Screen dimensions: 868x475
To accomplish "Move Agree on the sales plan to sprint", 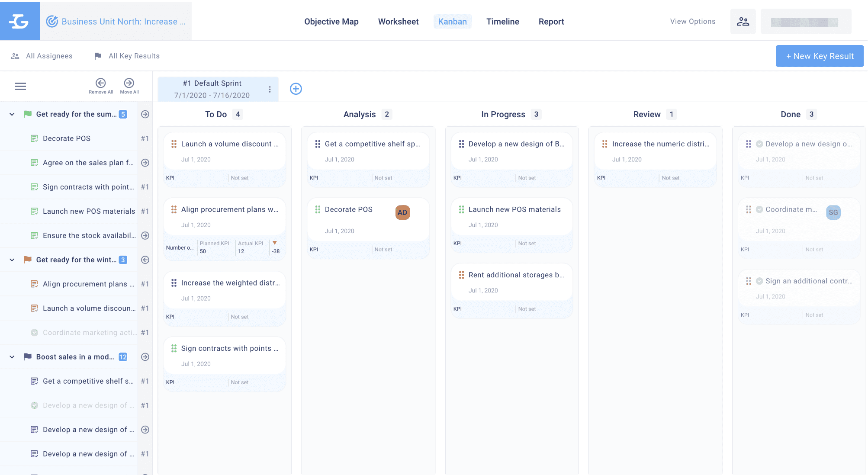I will click(x=145, y=163).
